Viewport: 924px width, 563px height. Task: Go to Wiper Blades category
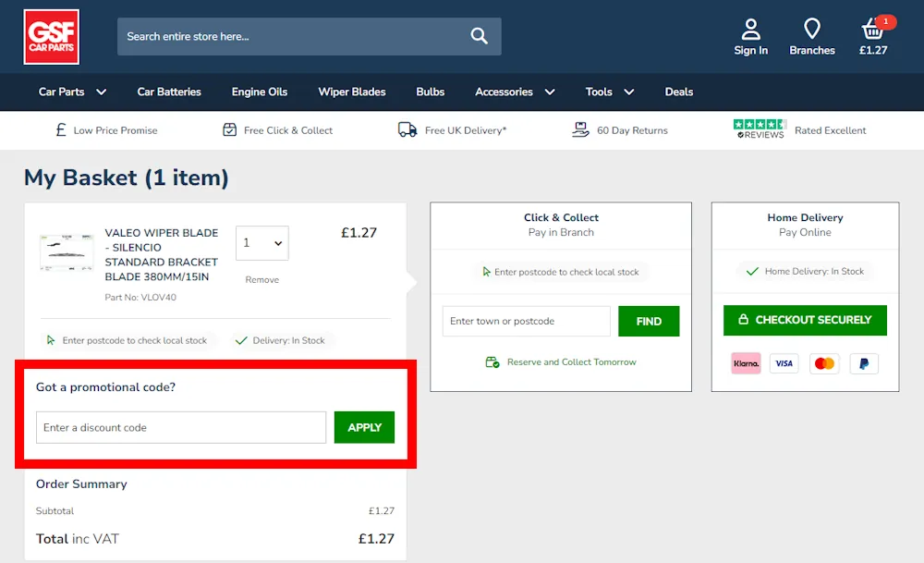(352, 92)
